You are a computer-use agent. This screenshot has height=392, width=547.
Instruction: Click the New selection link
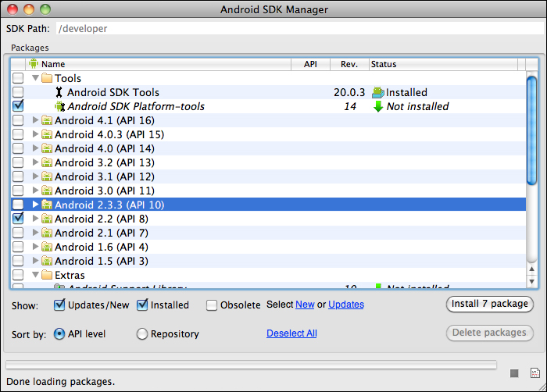pyautogui.click(x=305, y=305)
